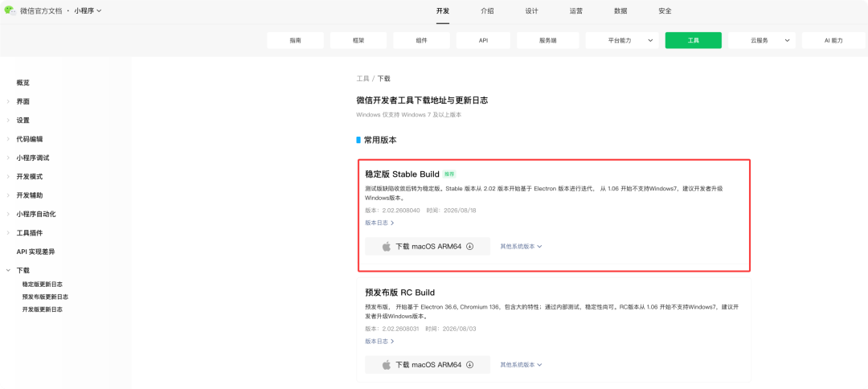This screenshot has height=389, width=868.
Task: Switch to the 设计 top tab
Action: click(x=531, y=11)
